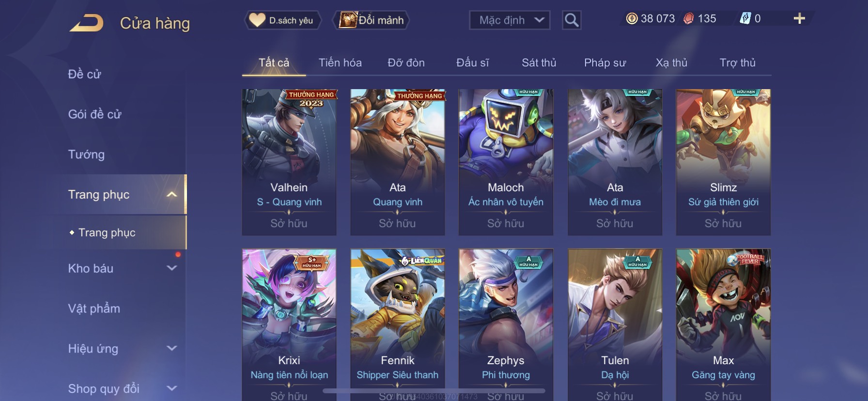Select the Sát thủ tab
This screenshot has width=868, height=401.
[x=539, y=62]
